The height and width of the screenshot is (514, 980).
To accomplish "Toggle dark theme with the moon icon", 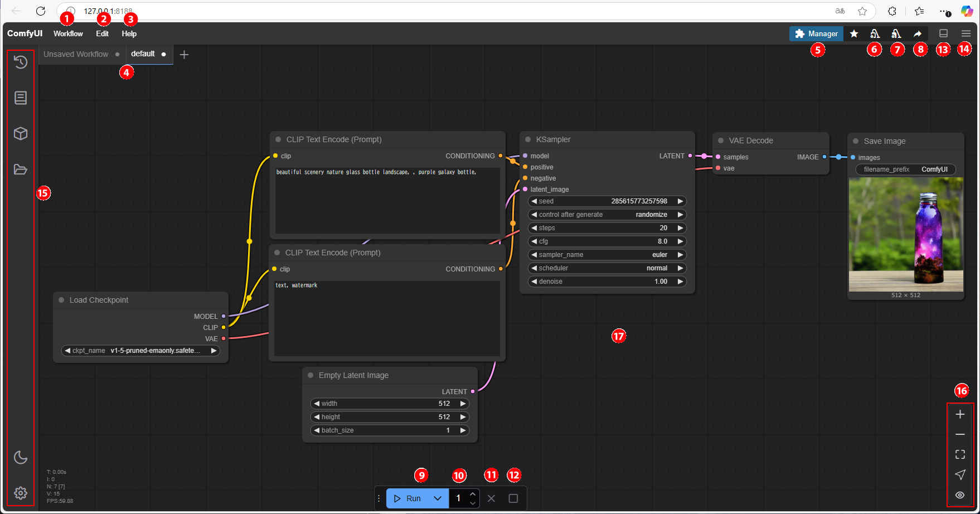I will point(21,457).
